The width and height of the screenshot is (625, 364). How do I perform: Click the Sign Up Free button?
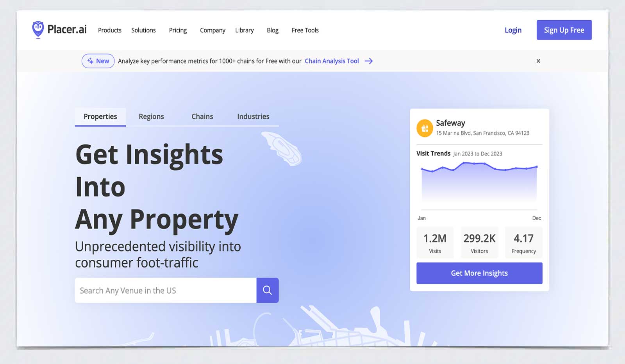(x=564, y=30)
